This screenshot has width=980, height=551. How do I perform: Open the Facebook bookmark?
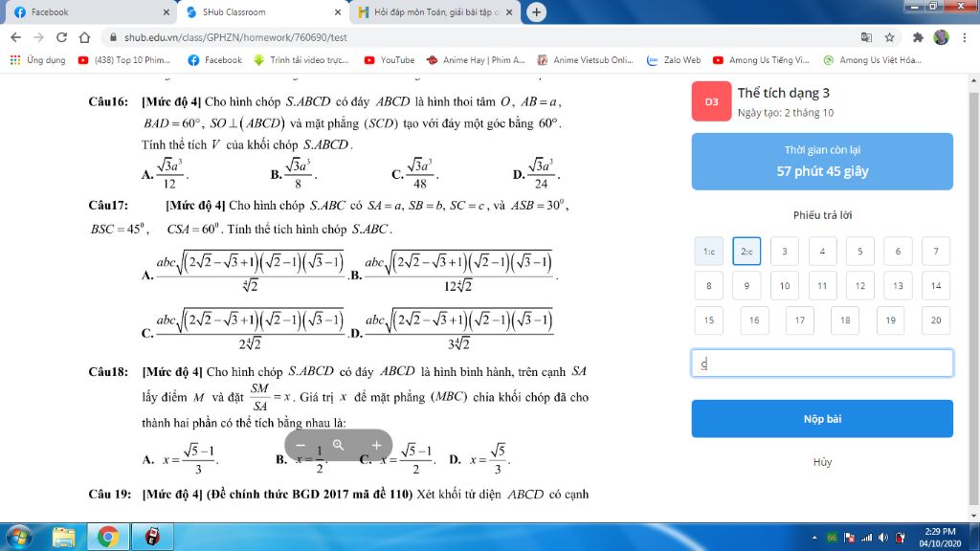click(x=215, y=60)
